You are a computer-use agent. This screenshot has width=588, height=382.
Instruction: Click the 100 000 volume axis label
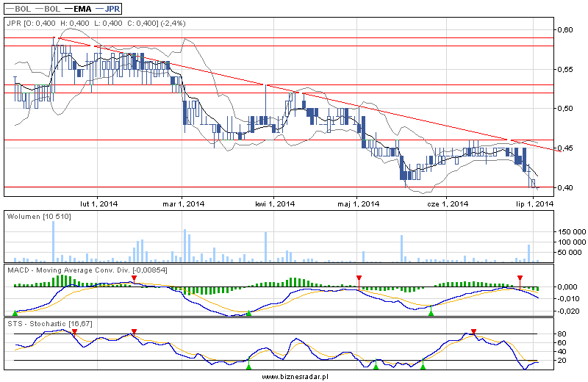click(x=572, y=242)
